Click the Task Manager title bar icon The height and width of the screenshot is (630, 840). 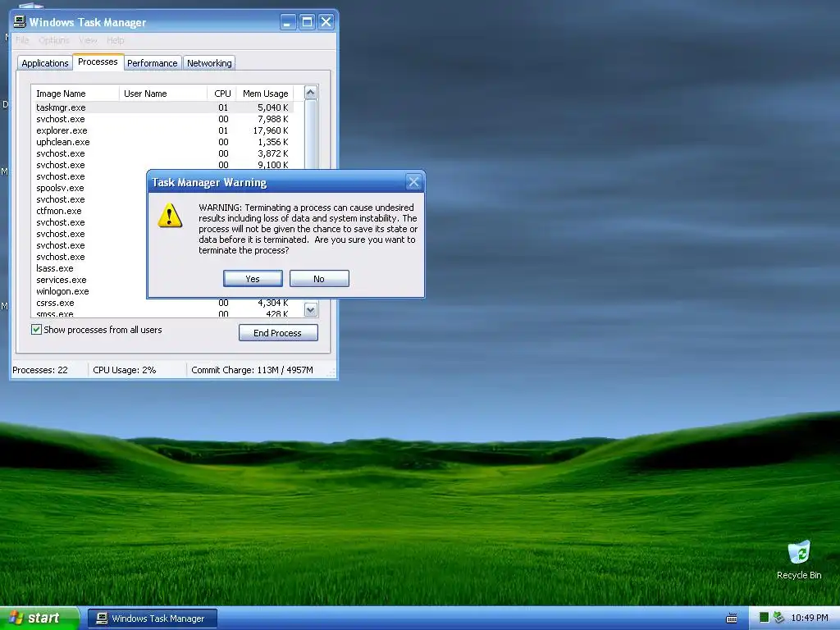[x=20, y=21]
